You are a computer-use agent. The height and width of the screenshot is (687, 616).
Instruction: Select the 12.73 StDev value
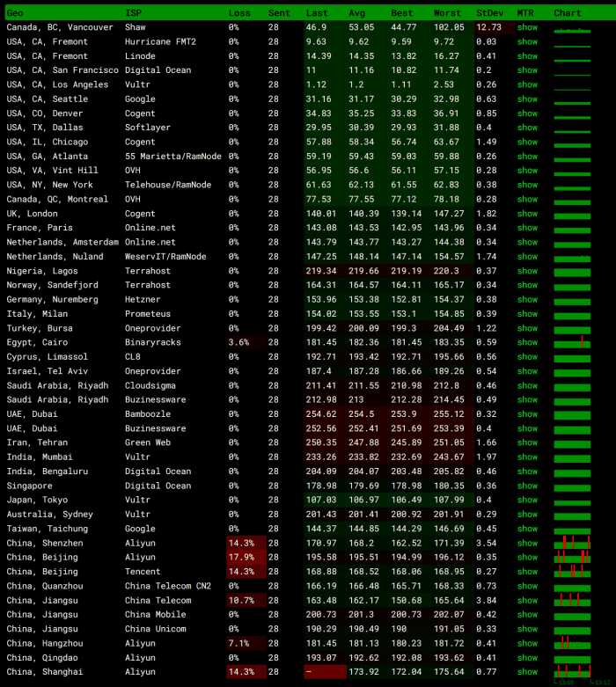click(488, 27)
